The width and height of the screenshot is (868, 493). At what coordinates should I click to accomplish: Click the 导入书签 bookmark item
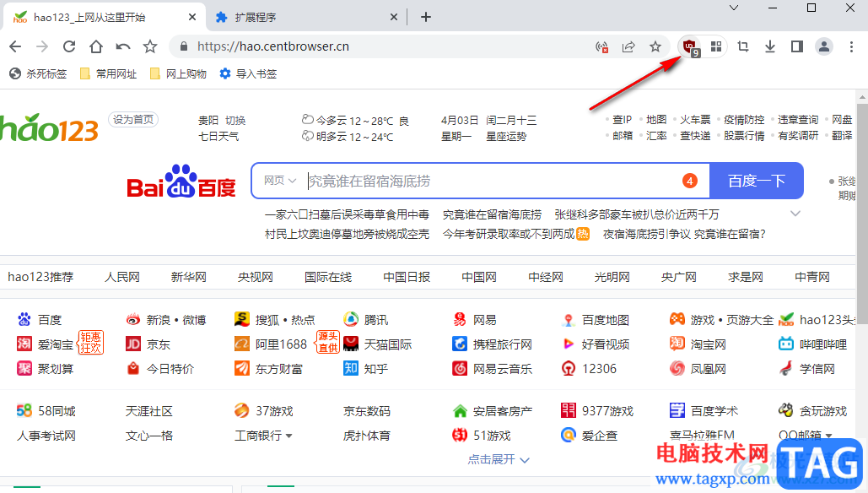(x=248, y=73)
